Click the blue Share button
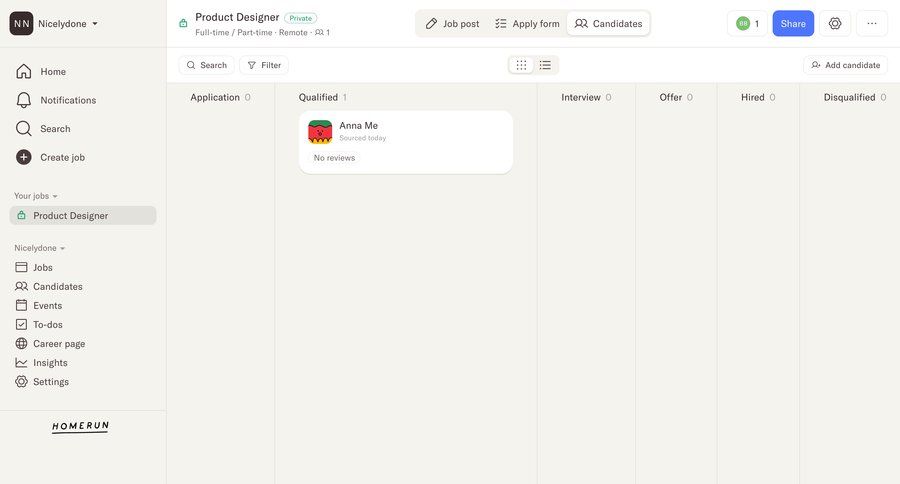 tap(793, 24)
